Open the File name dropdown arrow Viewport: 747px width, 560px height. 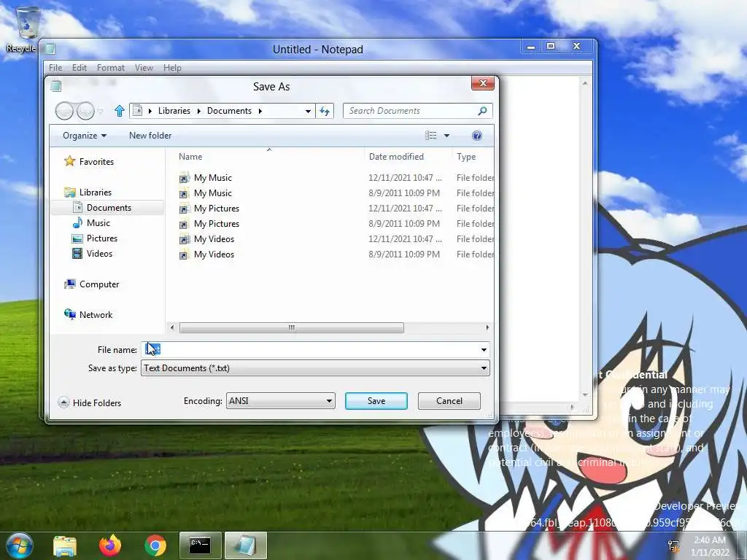point(484,350)
